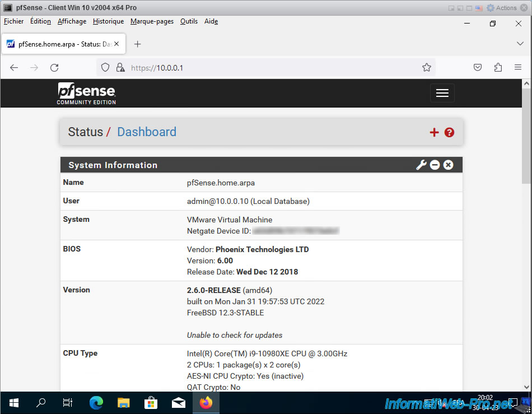List all tabs with the chevron
This screenshot has width=532, height=414.
[x=520, y=44]
